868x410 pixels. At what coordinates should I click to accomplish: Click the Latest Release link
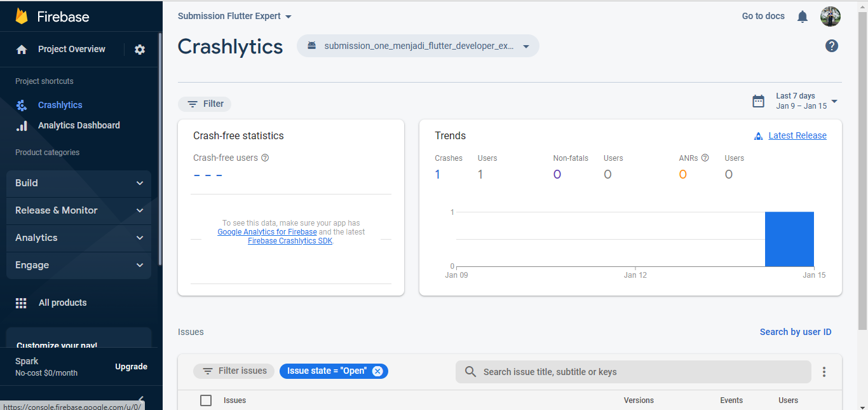(x=797, y=135)
